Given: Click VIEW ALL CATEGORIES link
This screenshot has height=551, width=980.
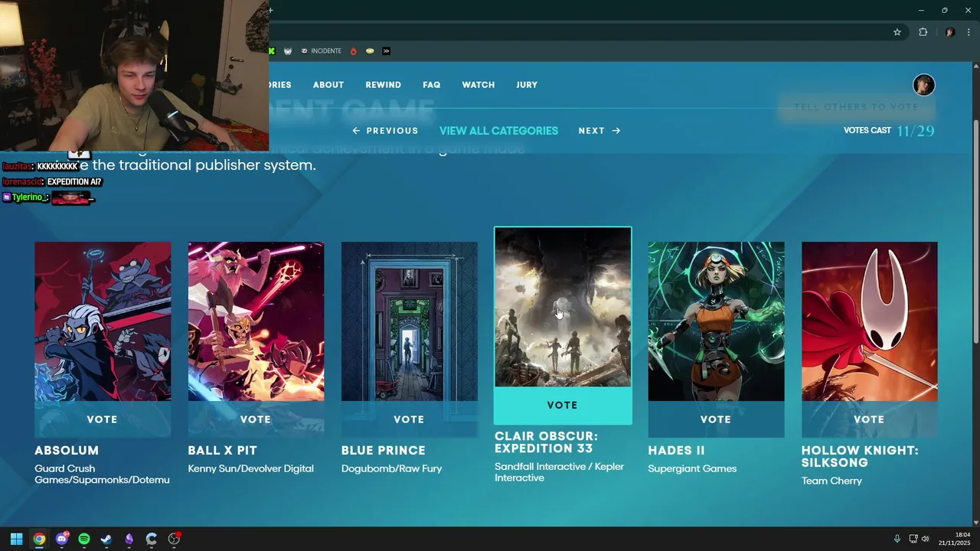Looking at the screenshot, I should point(498,131).
